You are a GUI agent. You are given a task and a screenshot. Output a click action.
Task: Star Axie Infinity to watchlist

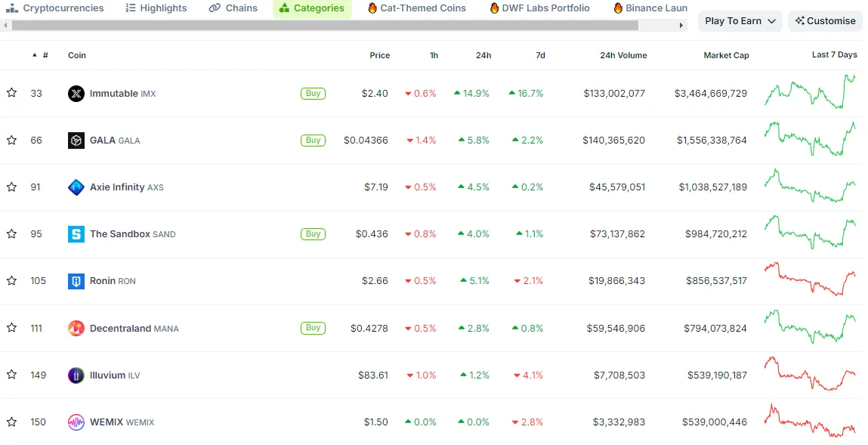pos(11,187)
